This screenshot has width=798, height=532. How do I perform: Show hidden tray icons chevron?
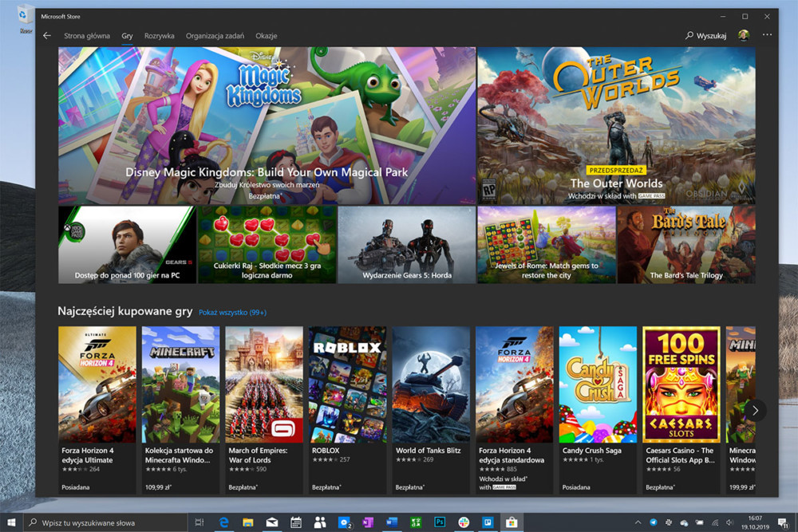pos(638,522)
